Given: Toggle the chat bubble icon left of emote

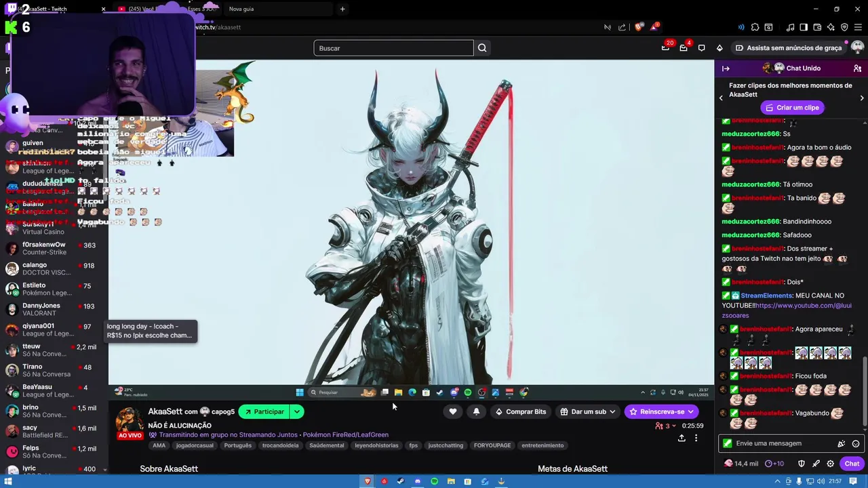Looking at the screenshot, I should tap(841, 443).
